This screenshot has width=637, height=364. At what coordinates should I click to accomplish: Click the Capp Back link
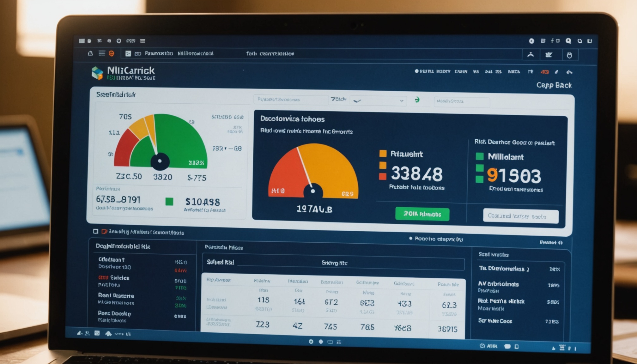554,85
